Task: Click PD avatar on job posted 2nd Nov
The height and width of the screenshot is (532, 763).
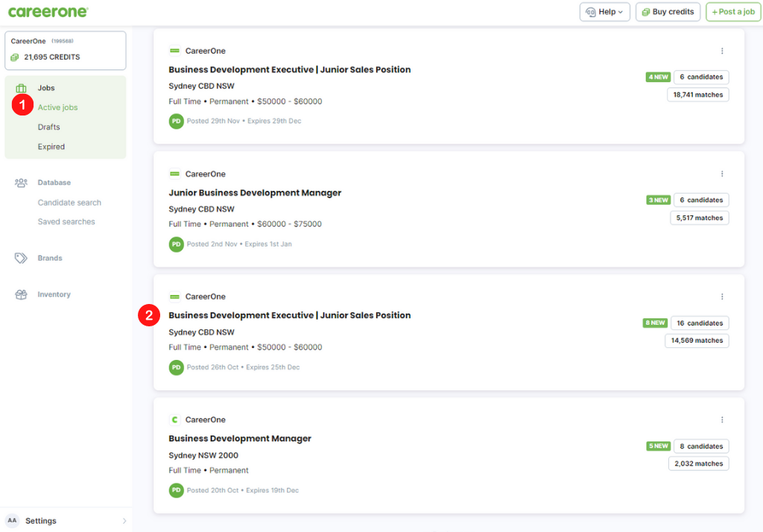Action: coord(176,244)
